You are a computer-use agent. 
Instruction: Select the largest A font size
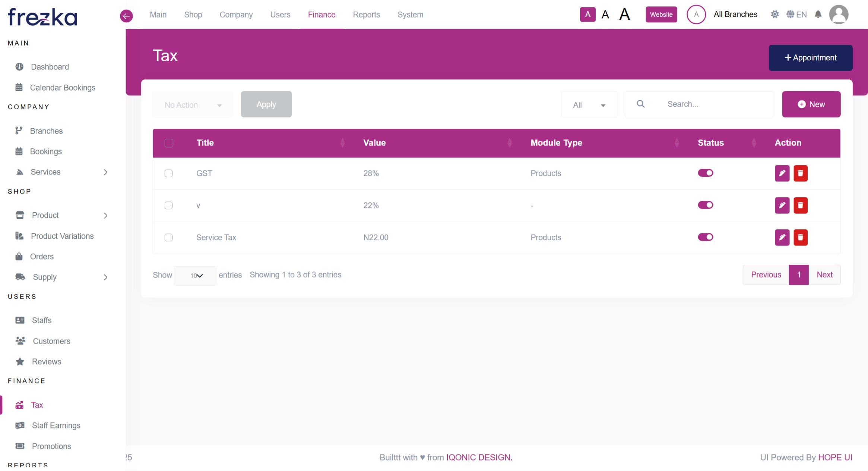coord(624,15)
